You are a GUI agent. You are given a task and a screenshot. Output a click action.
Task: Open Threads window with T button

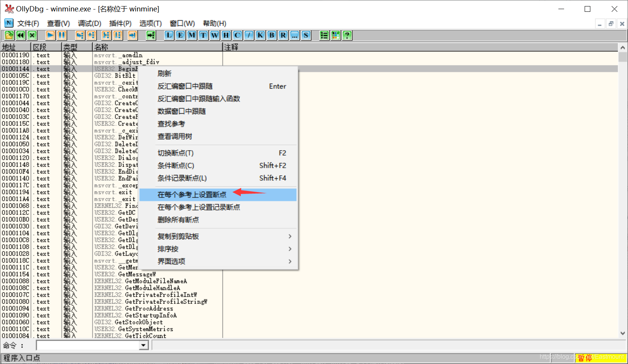coord(203,35)
